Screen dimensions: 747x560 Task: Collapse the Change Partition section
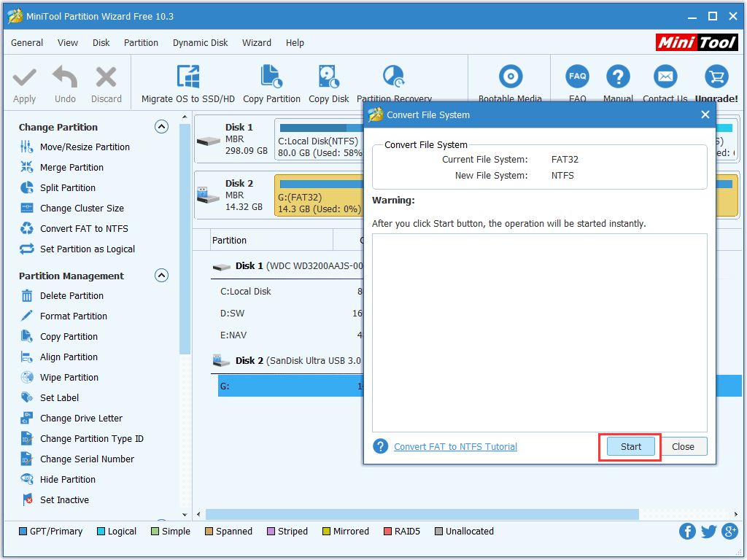[x=161, y=127]
